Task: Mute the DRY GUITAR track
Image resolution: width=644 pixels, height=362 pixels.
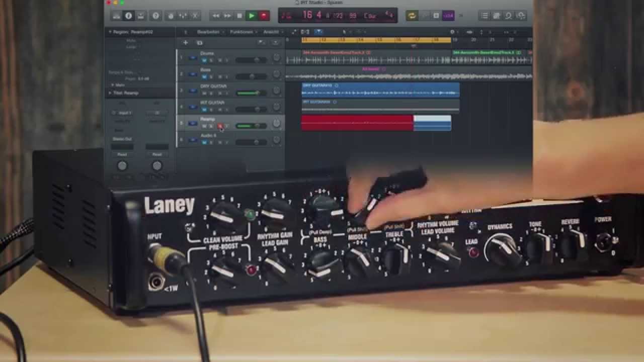Action: coord(204,93)
